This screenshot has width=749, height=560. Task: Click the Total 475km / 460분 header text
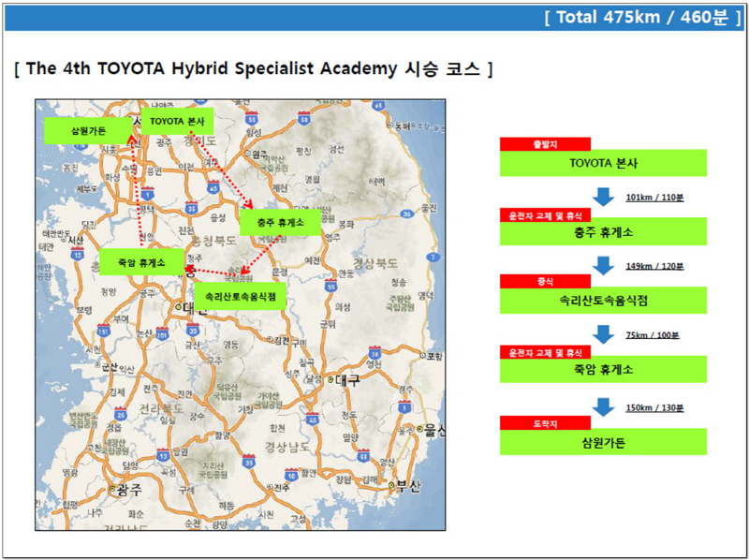(x=643, y=17)
